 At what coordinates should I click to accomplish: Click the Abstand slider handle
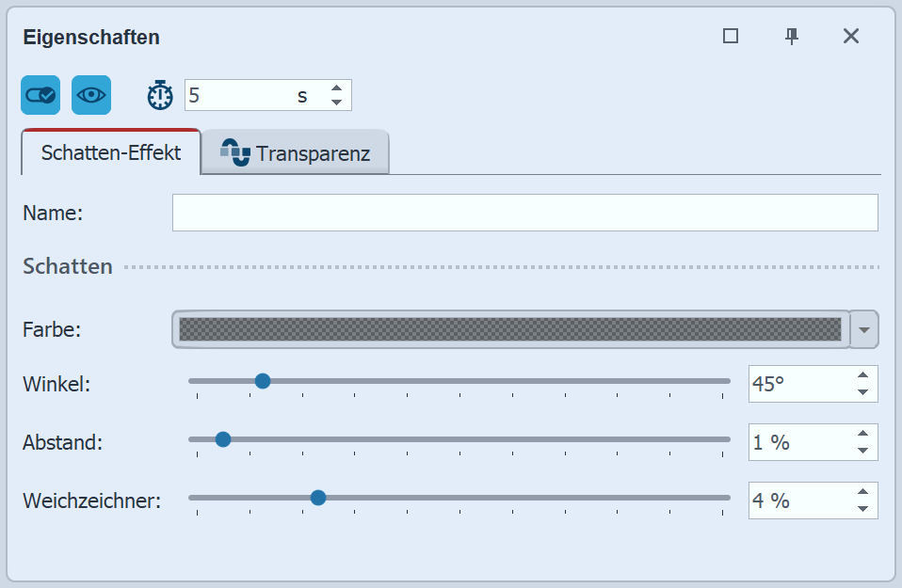click(x=223, y=439)
